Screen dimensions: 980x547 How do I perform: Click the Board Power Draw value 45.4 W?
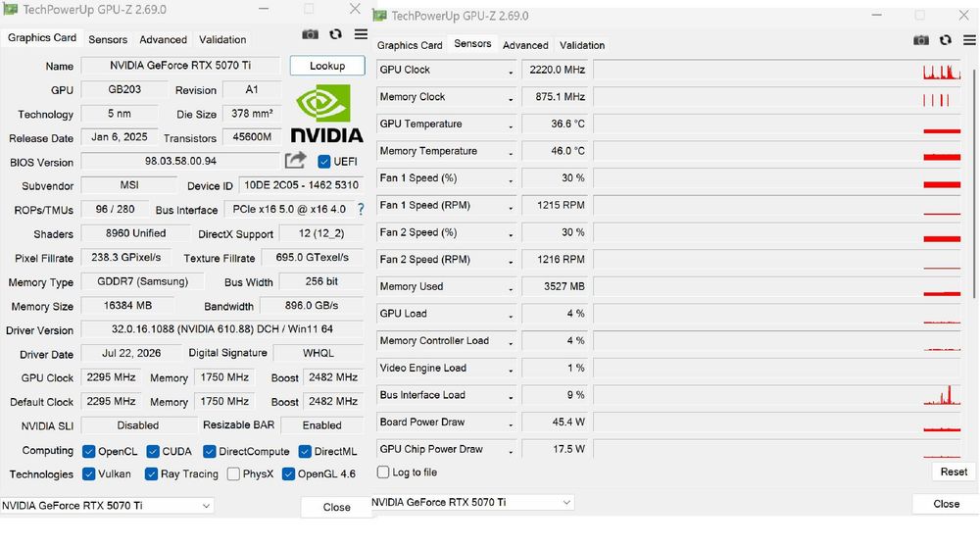(555, 422)
